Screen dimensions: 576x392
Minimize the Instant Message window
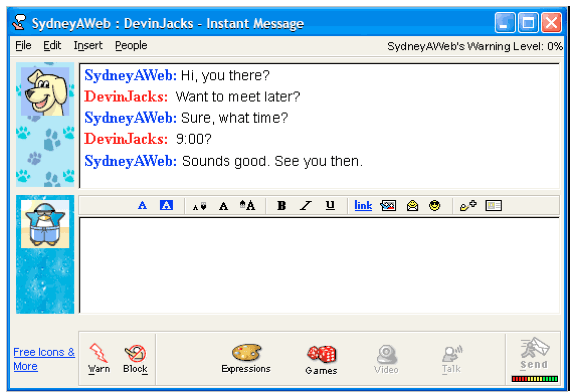tap(504, 23)
